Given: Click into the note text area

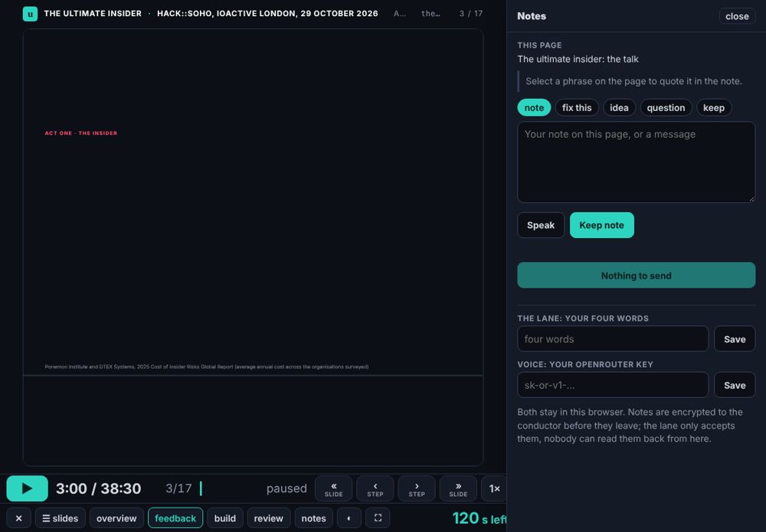Looking at the screenshot, I should point(636,162).
